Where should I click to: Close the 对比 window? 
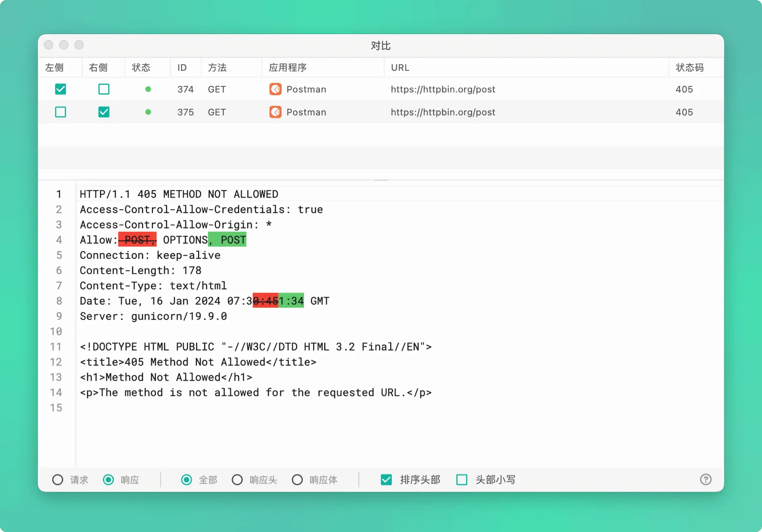[x=49, y=45]
